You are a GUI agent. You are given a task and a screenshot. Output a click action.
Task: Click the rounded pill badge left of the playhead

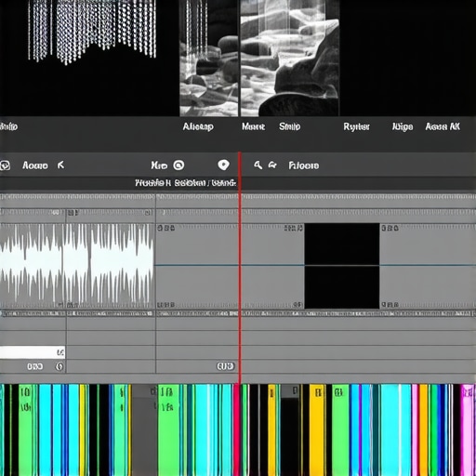point(225,366)
